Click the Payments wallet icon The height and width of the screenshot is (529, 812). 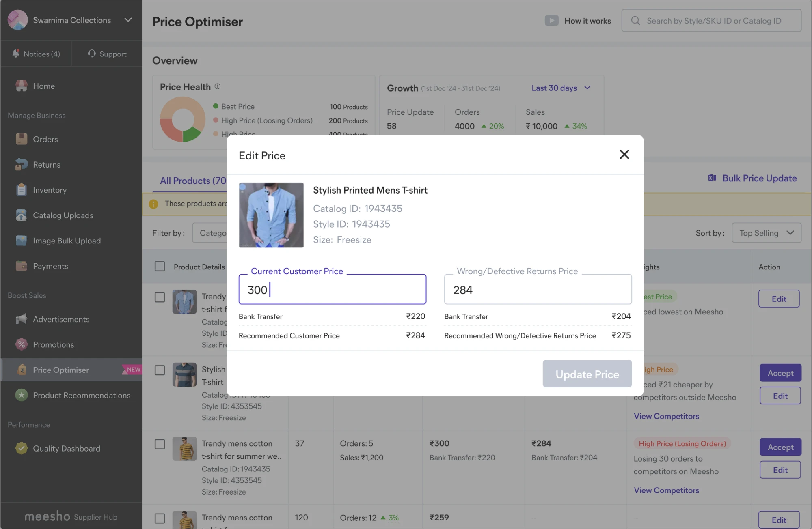click(21, 266)
